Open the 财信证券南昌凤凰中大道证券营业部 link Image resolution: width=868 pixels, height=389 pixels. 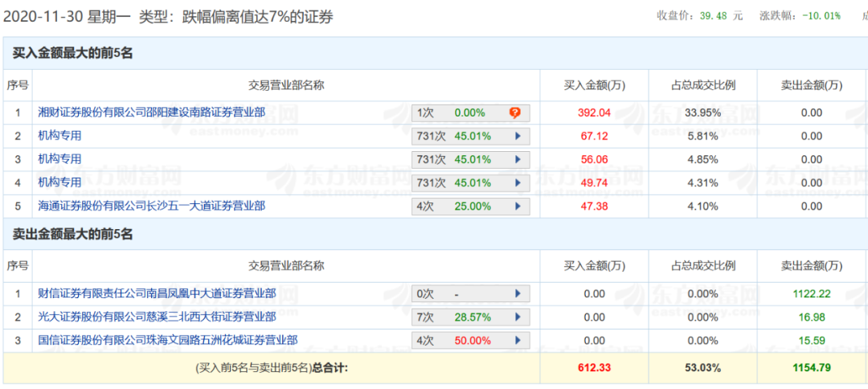coord(158,294)
